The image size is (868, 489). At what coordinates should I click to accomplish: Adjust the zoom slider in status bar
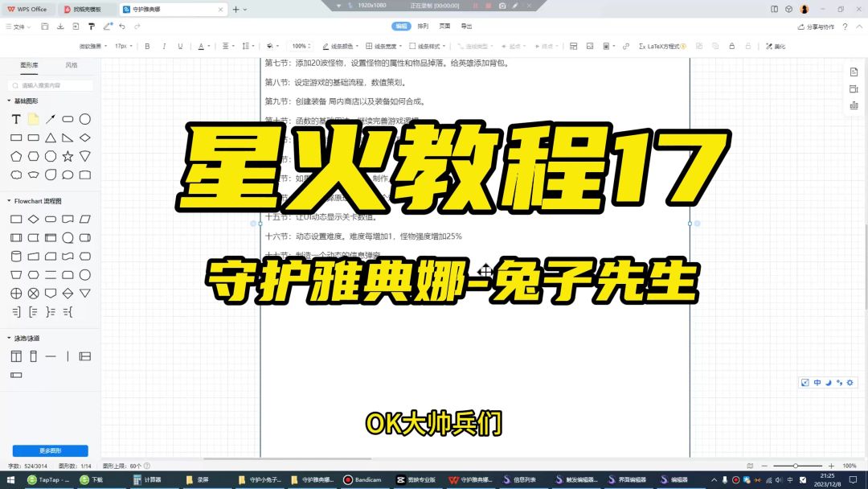click(x=796, y=466)
